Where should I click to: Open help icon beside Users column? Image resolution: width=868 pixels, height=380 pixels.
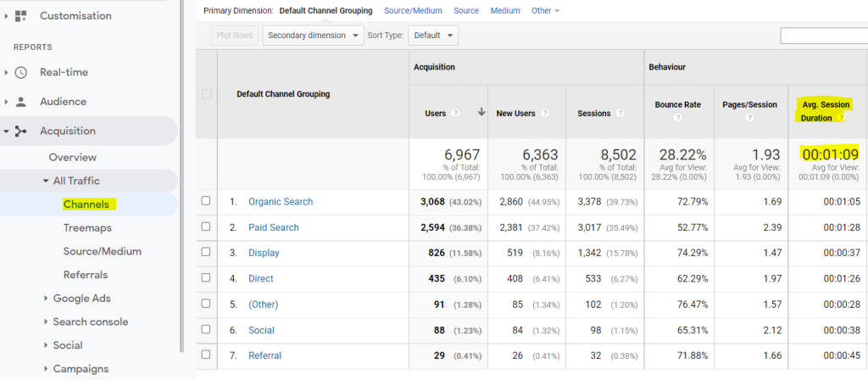455,113
